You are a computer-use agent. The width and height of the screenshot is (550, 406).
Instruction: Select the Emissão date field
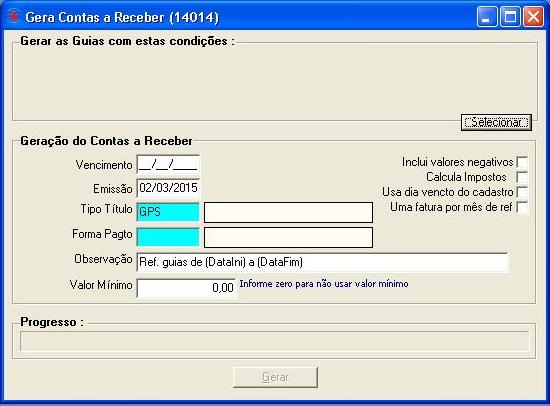(168, 188)
